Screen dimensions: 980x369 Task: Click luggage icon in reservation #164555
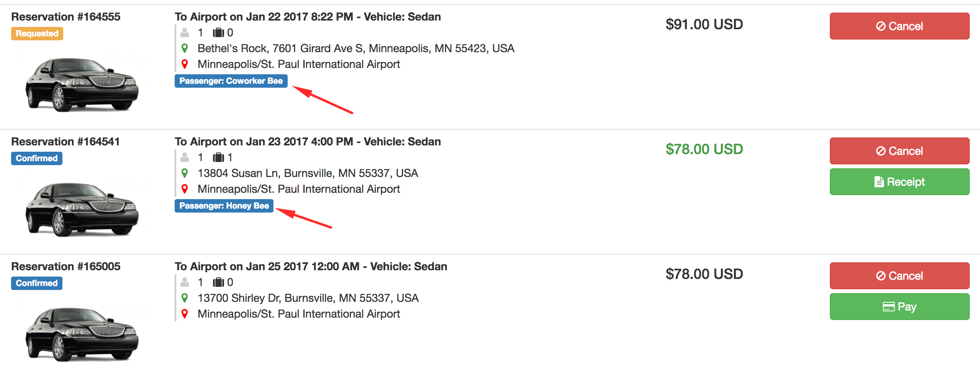coord(218,32)
